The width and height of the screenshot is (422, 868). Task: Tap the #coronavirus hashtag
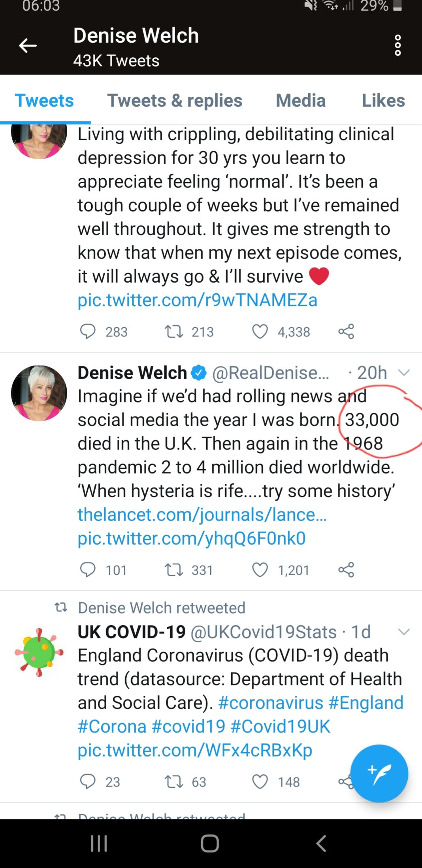pos(271,702)
